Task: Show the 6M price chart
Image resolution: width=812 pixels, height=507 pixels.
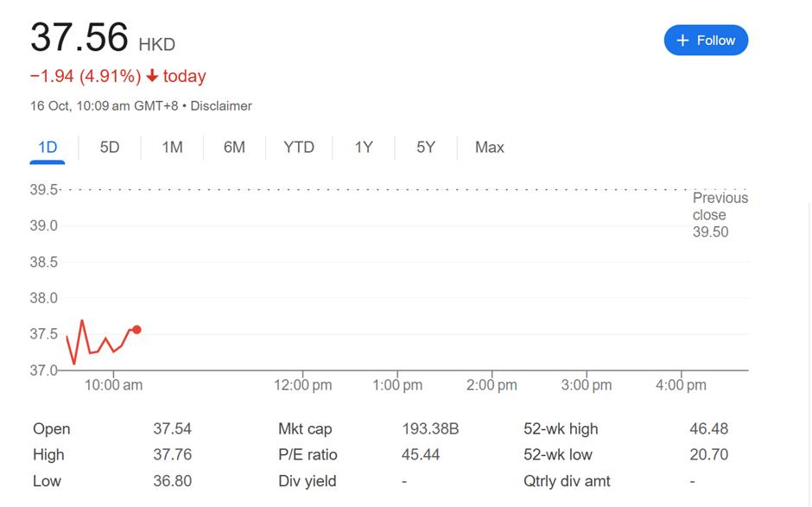Action: click(x=234, y=148)
